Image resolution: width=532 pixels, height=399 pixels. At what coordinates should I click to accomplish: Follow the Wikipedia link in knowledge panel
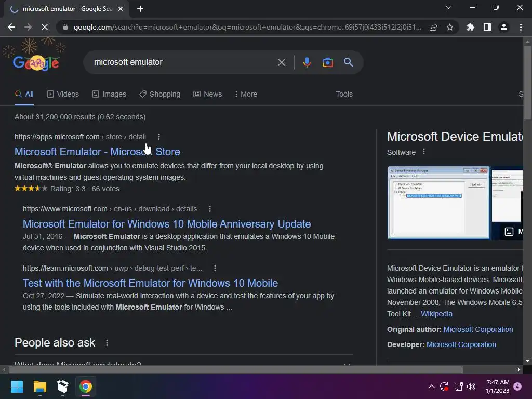(x=436, y=314)
